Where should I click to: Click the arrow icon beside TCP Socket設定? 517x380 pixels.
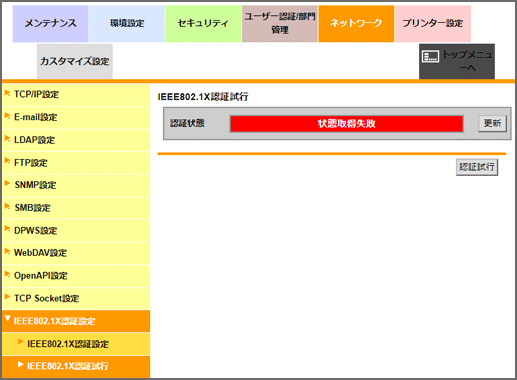[7, 296]
